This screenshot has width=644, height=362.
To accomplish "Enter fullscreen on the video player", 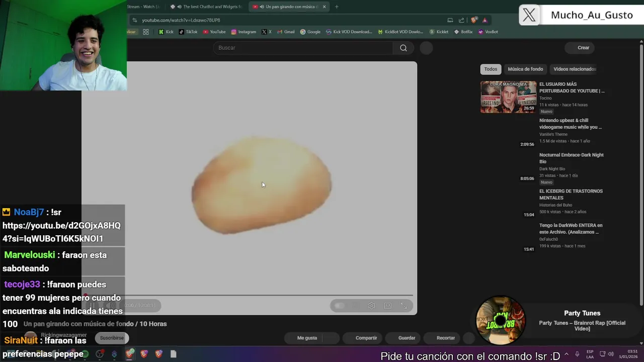I will click(404, 306).
